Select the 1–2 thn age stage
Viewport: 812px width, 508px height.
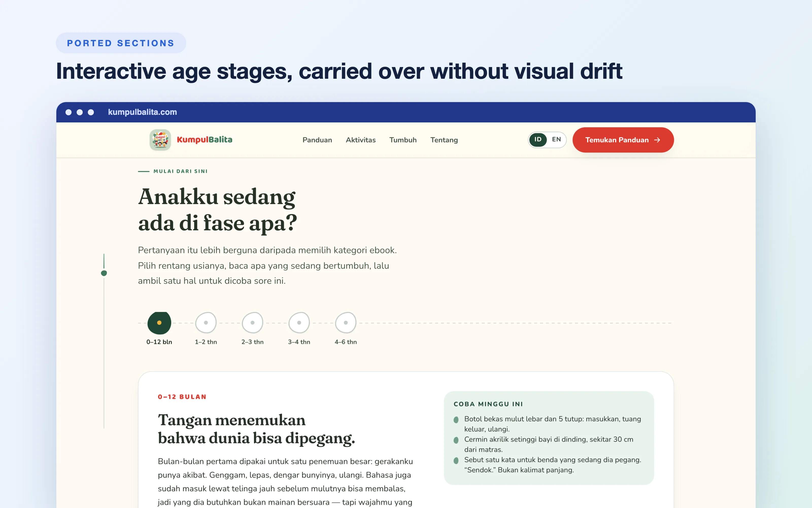pos(206,329)
